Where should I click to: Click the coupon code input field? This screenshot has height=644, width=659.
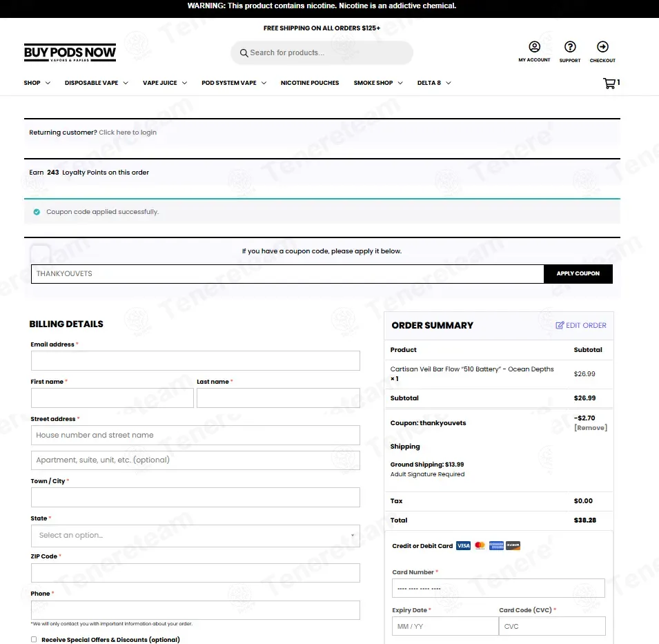pyautogui.click(x=288, y=273)
